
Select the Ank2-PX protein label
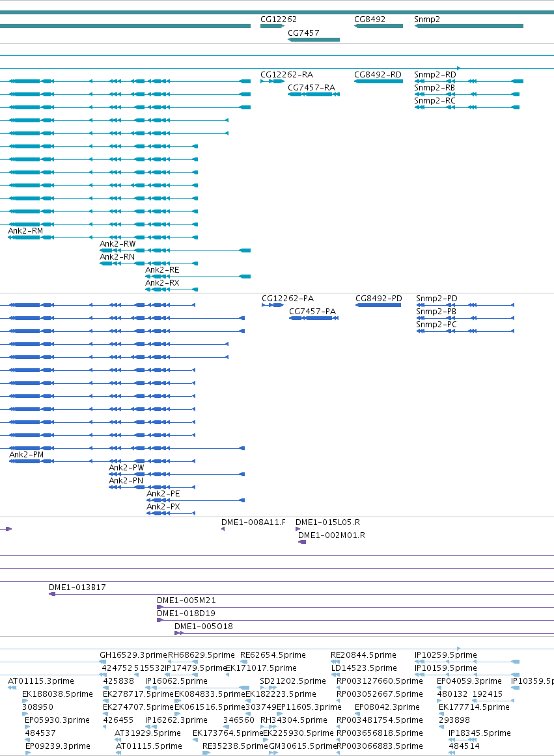pyautogui.click(x=163, y=507)
